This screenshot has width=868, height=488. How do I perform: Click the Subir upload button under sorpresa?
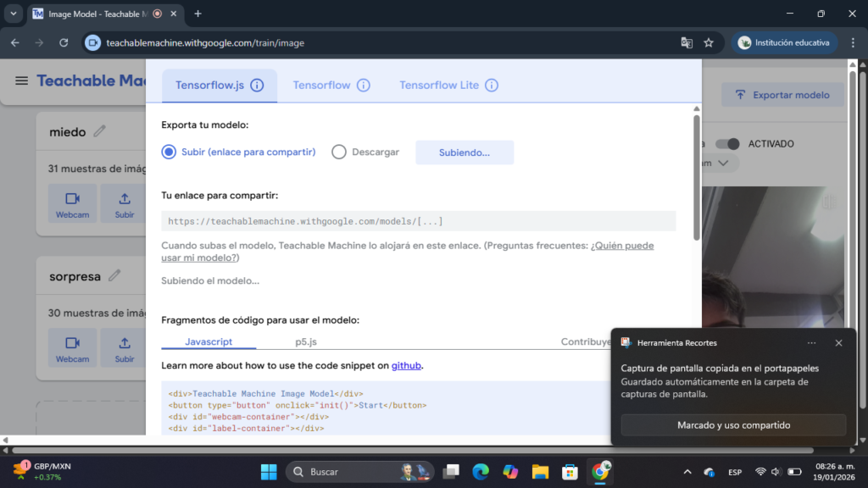pos(125,347)
